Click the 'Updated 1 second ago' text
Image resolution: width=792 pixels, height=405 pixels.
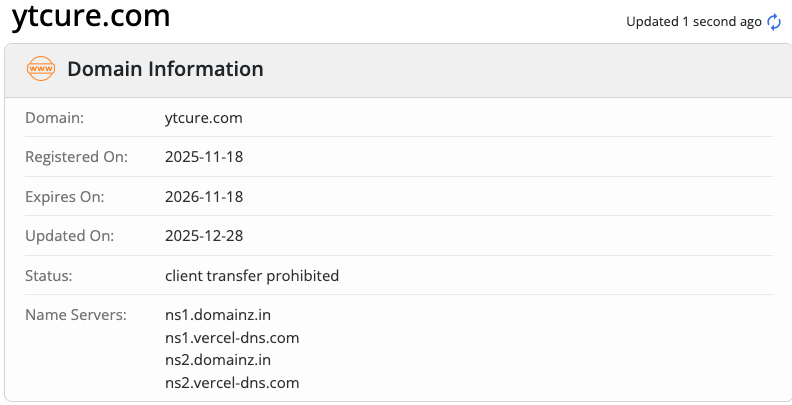(693, 22)
